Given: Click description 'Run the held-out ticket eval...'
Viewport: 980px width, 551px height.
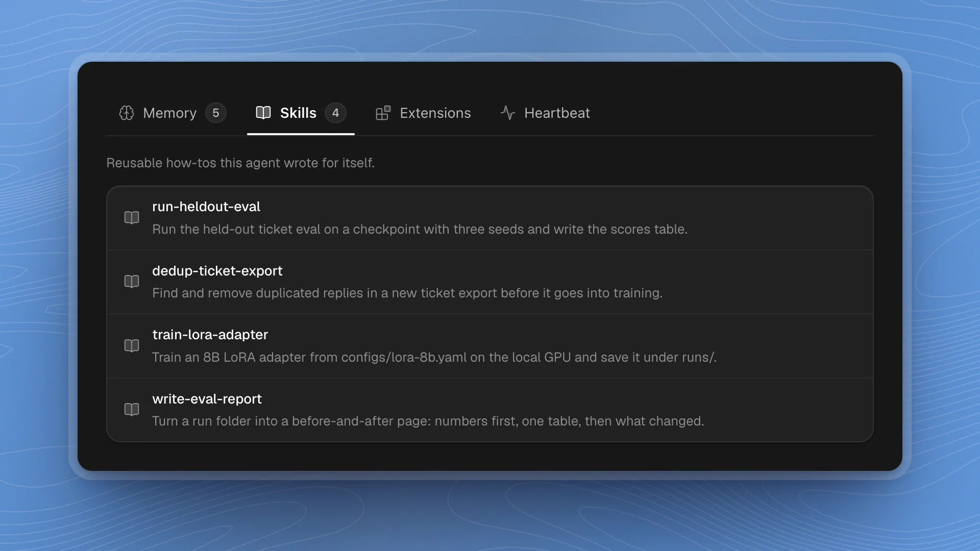Looking at the screenshot, I should tap(420, 229).
